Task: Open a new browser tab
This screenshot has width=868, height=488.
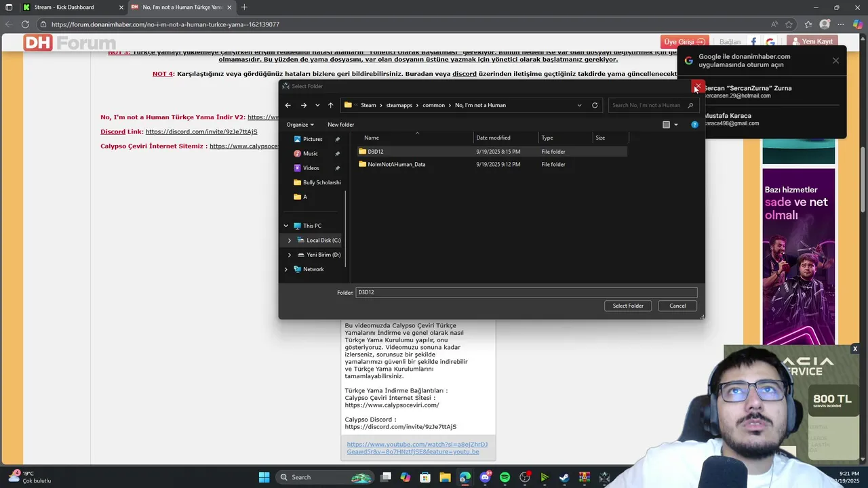Action: tap(244, 7)
